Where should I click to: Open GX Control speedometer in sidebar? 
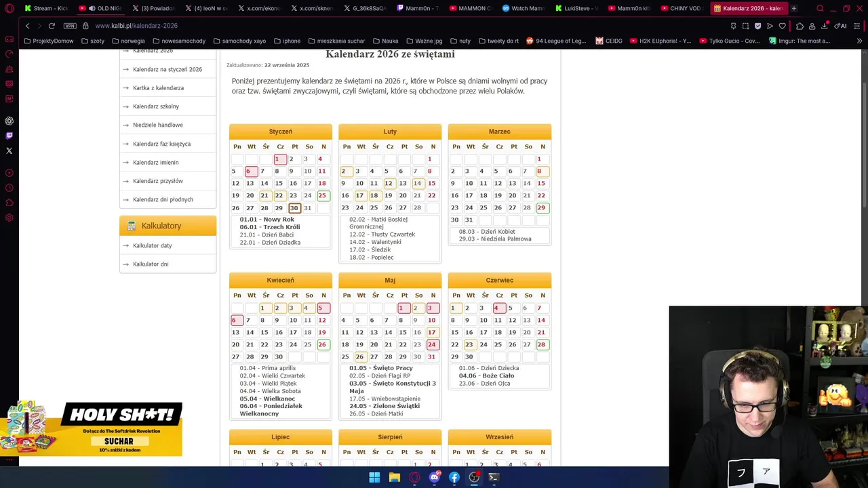pyautogui.click(x=9, y=54)
